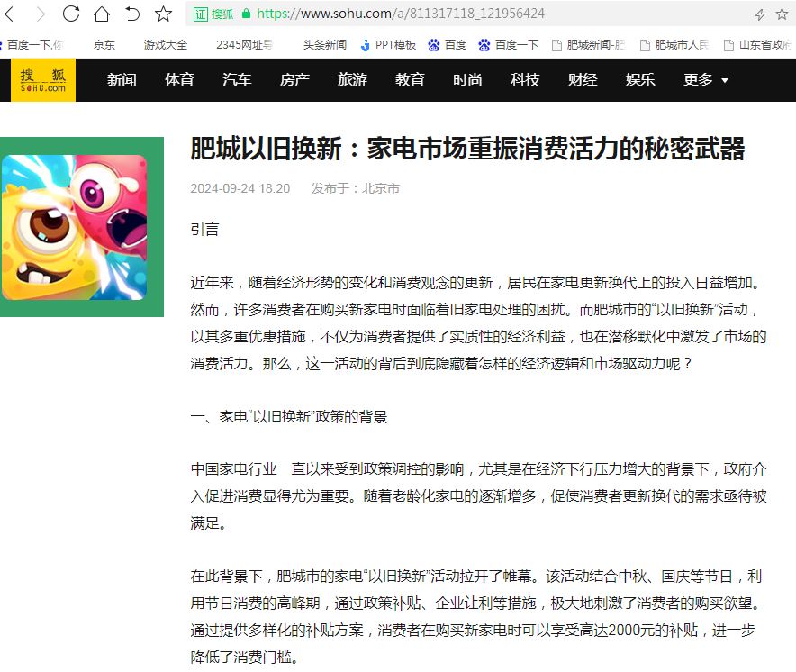Image resolution: width=796 pixels, height=672 pixels.
Task: Open the 房产 navigation tab
Action: tap(294, 80)
